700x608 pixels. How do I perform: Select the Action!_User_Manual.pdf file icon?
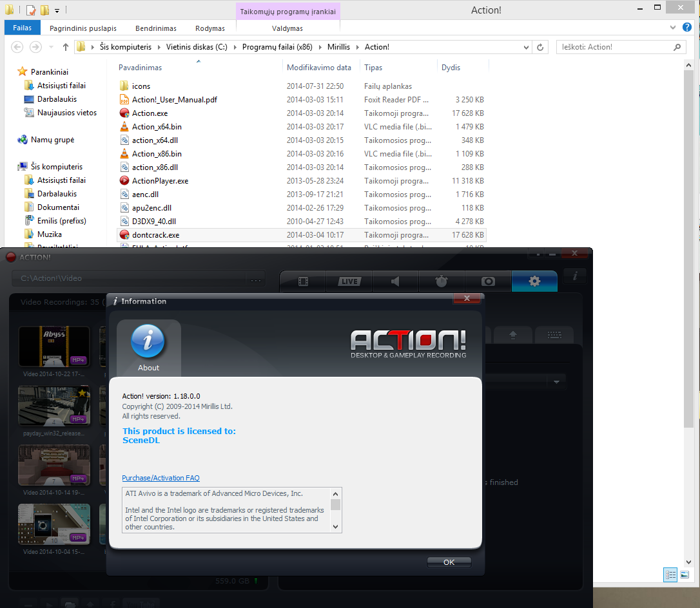point(124,99)
